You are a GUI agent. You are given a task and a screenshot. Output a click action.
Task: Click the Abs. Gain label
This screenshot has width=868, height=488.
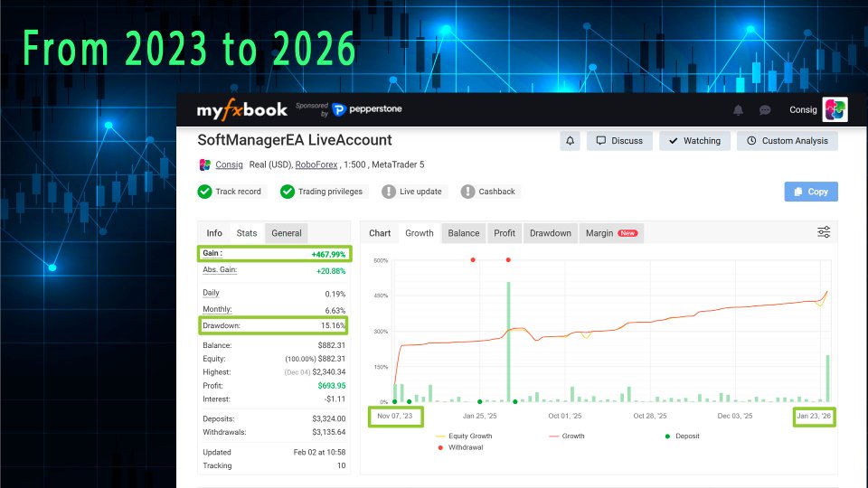(220, 270)
